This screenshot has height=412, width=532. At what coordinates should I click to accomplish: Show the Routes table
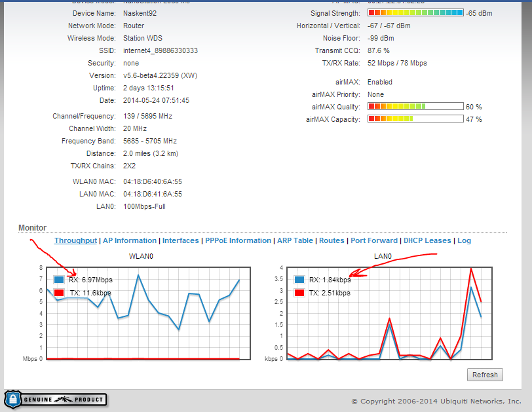click(x=332, y=240)
